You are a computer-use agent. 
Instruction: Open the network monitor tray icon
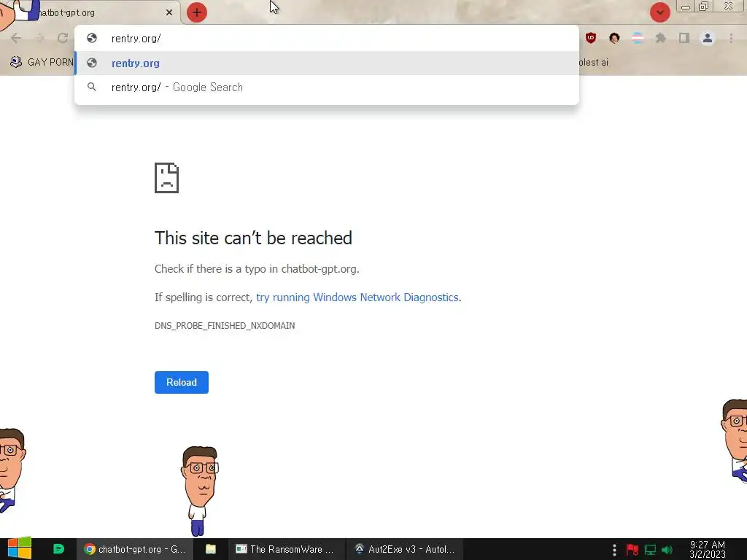650,550
